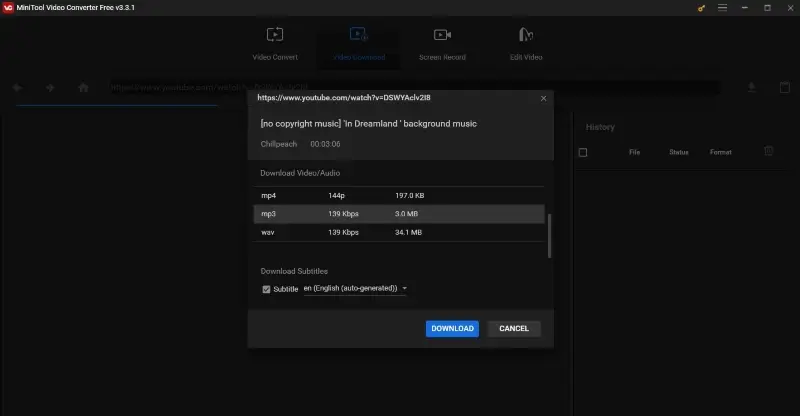Screen dimensions: 800x416
Task: Open the hamburger menu in title bar
Action: 722,8
